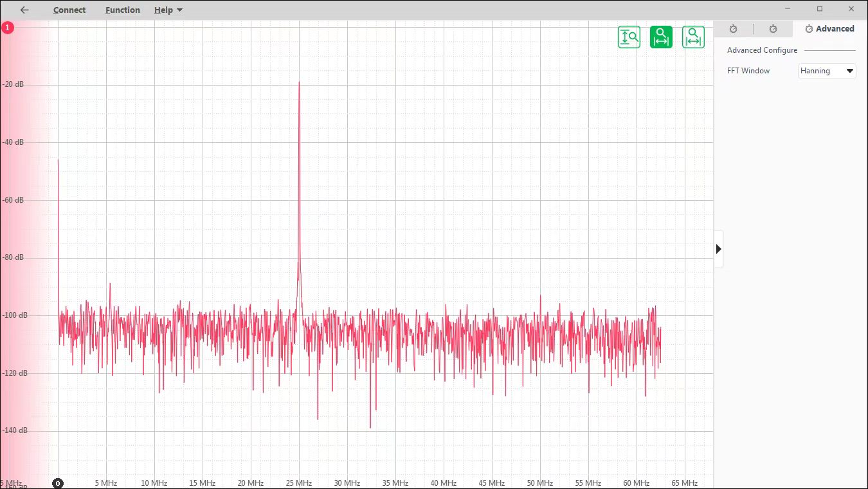Click the filled green horizontal zoom icon
The width and height of the screenshot is (868, 489).
661,37
